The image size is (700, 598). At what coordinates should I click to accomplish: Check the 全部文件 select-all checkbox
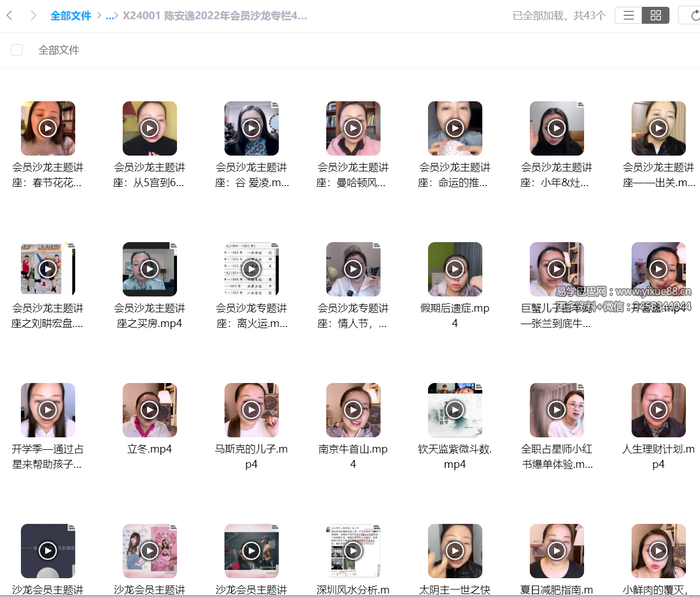point(16,50)
